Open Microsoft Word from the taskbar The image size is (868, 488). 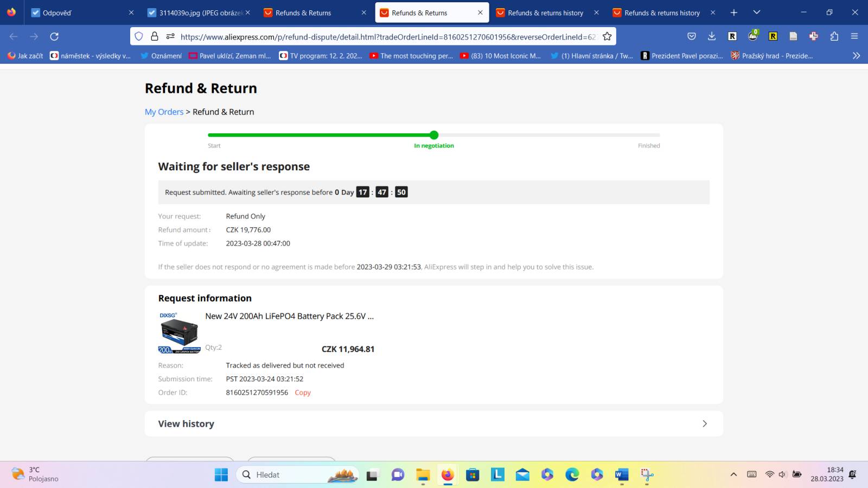point(622,475)
